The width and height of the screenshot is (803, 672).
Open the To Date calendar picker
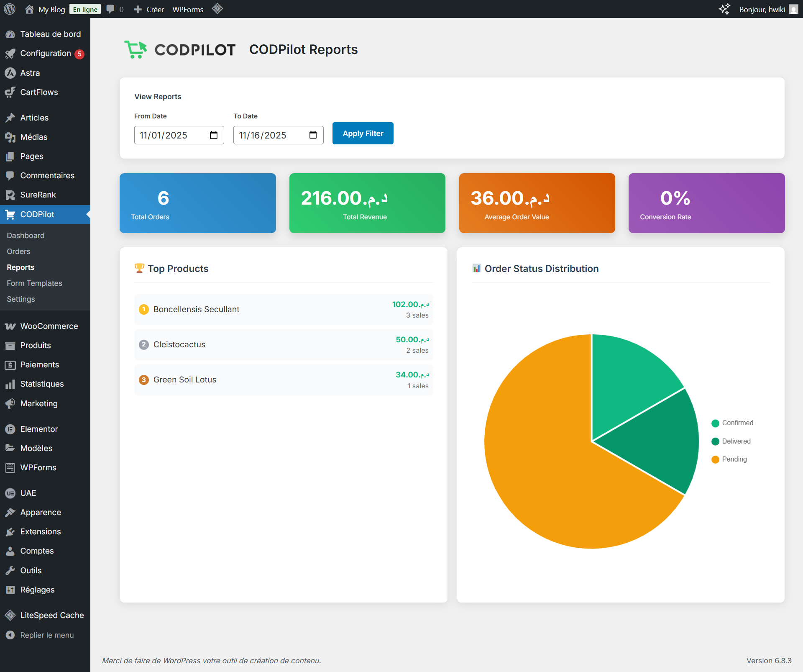coord(313,135)
